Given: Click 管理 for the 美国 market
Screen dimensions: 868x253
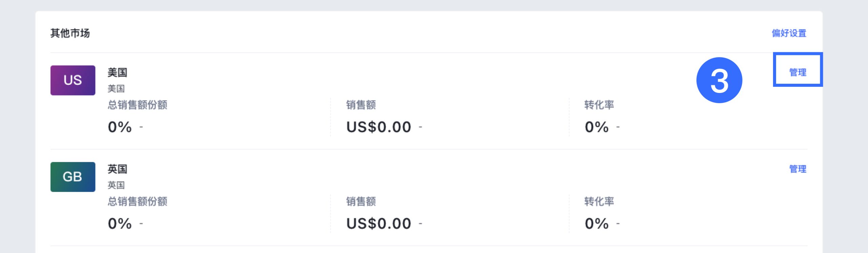Looking at the screenshot, I should tap(797, 72).
